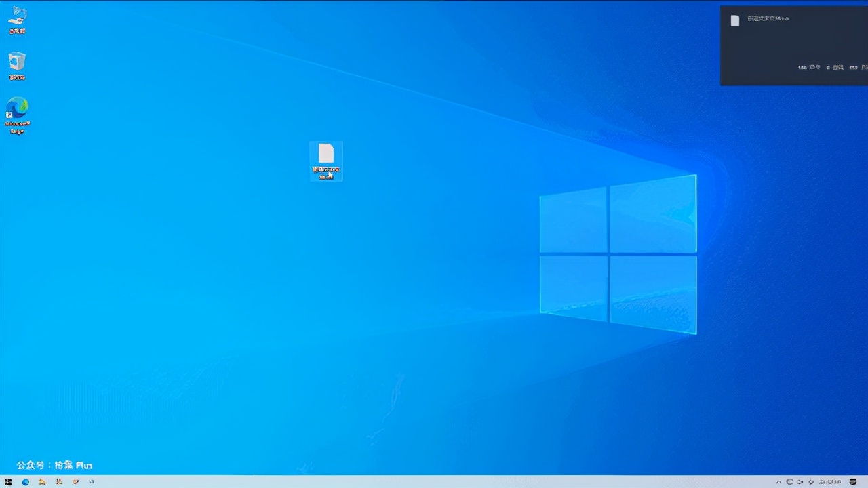
Task: Click the small blue taskbar app icon
Action: [92, 482]
